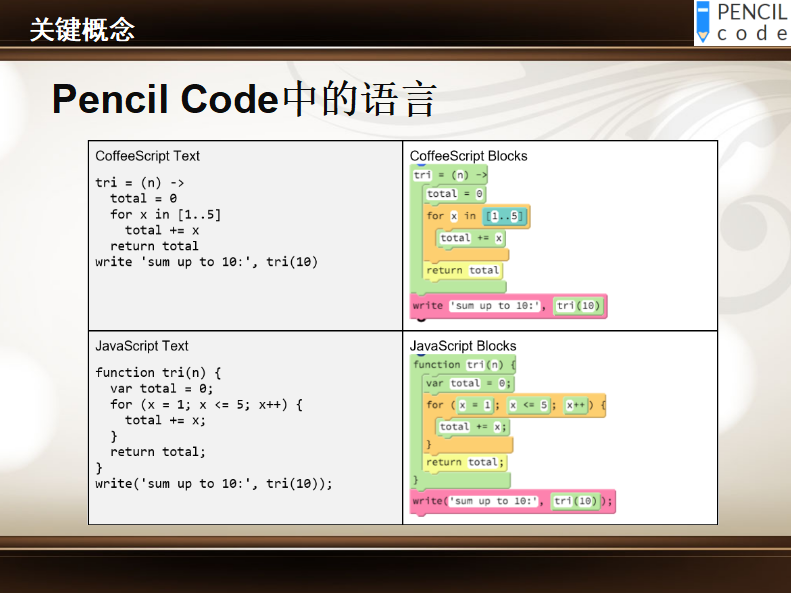The height and width of the screenshot is (593, 791).
Task: Click the text line 'for (x = 1; x <= 5; x++) {'
Action: point(206,404)
